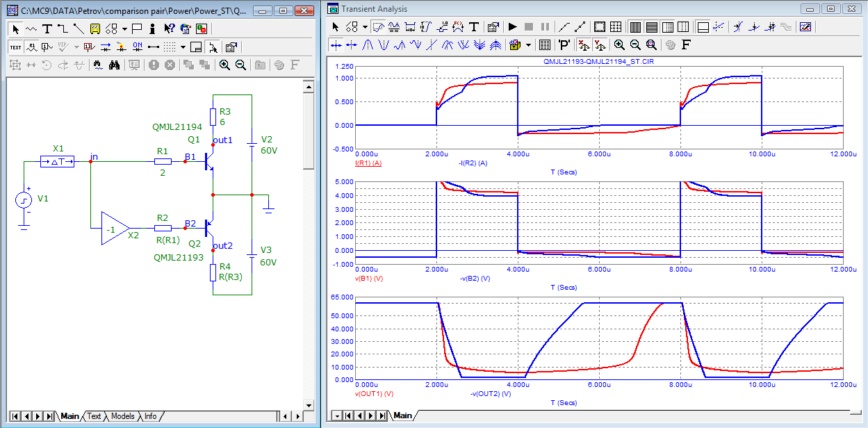Move cursor to Valley icon
The height and width of the screenshot is (428, 868).
pos(384,44)
